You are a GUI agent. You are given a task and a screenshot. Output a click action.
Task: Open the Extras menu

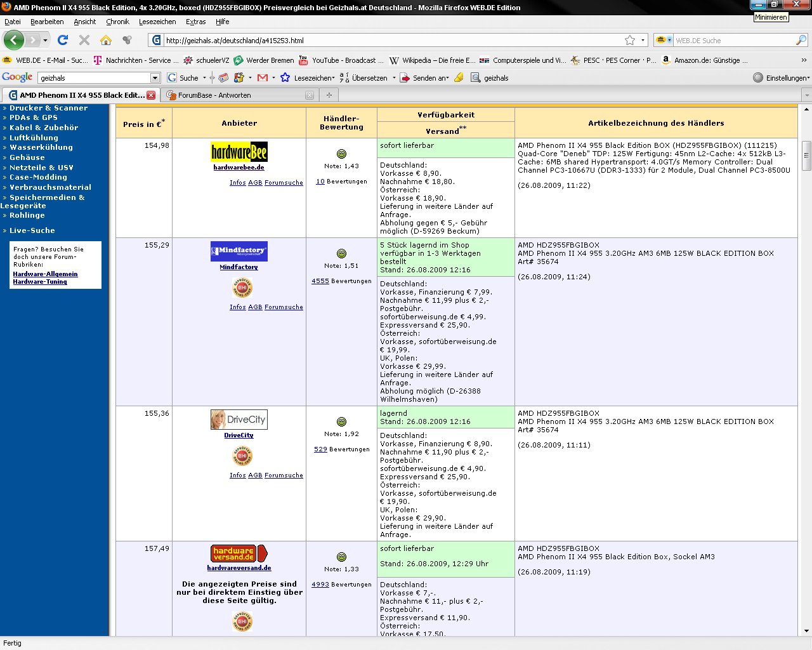[196, 22]
